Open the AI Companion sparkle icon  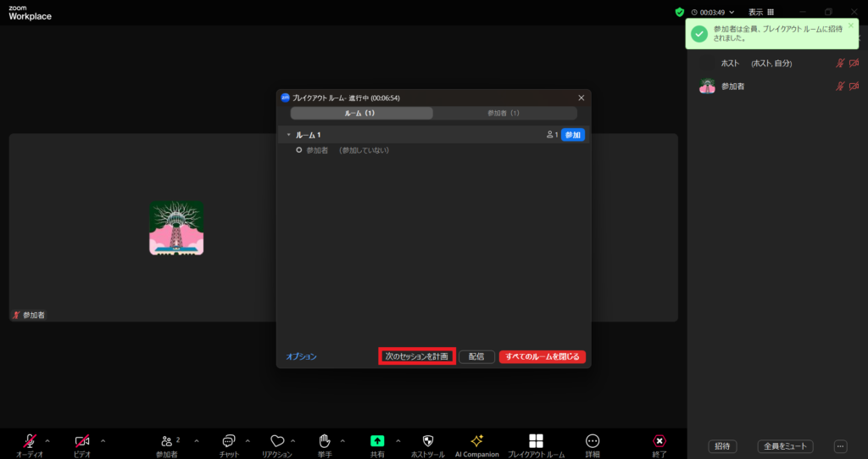coord(476,440)
